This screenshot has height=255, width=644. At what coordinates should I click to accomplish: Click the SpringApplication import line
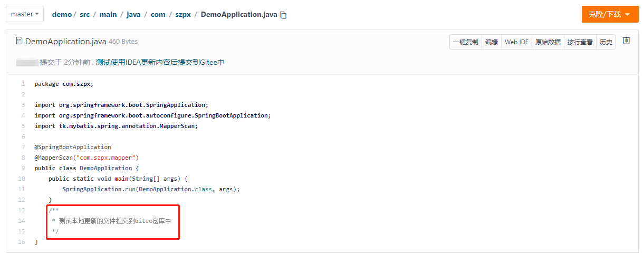click(x=121, y=105)
